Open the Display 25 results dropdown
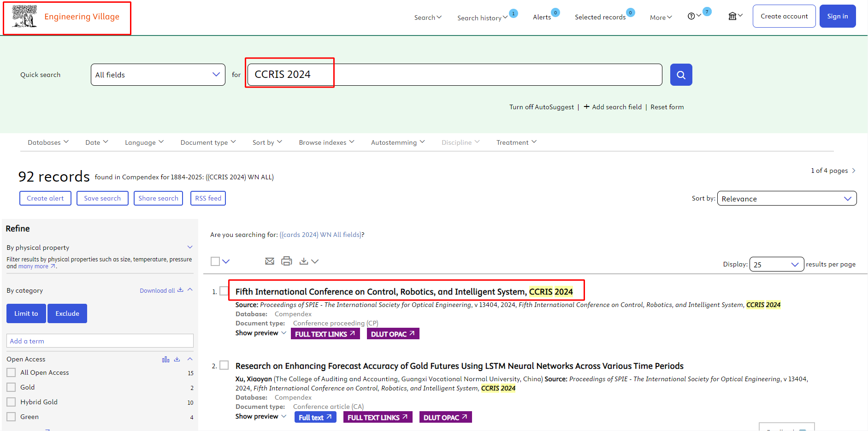This screenshot has height=431, width=868. pos(777,264)
